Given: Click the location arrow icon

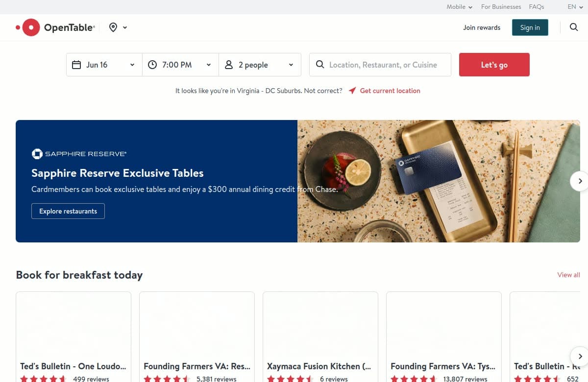Looking at the screenshot, I should [352, 91].
